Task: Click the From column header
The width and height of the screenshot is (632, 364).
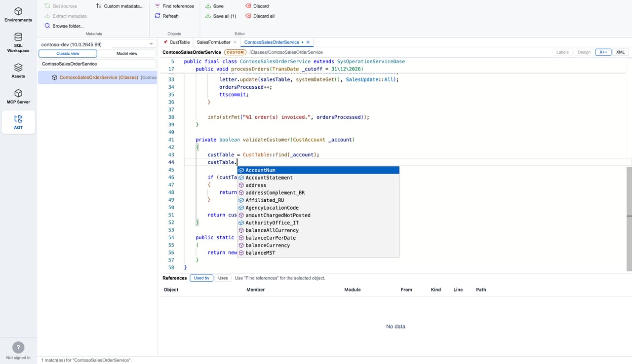Action: point(406,290)
